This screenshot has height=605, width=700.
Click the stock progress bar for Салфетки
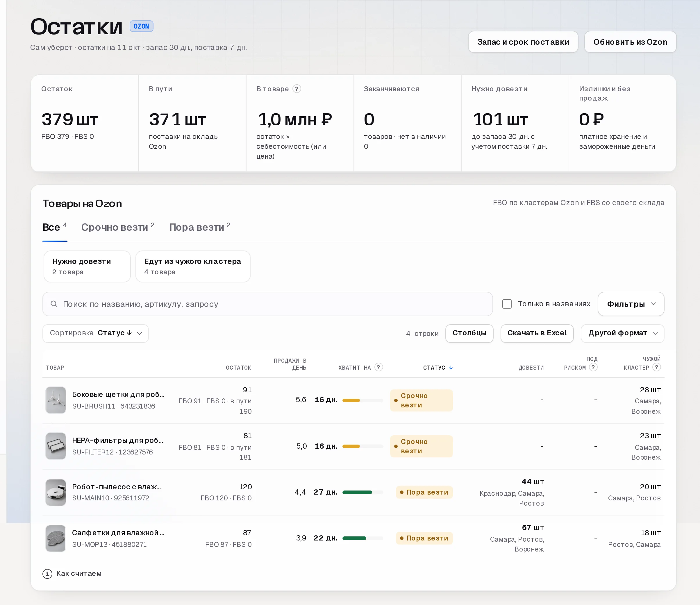(x=362, y=538)
